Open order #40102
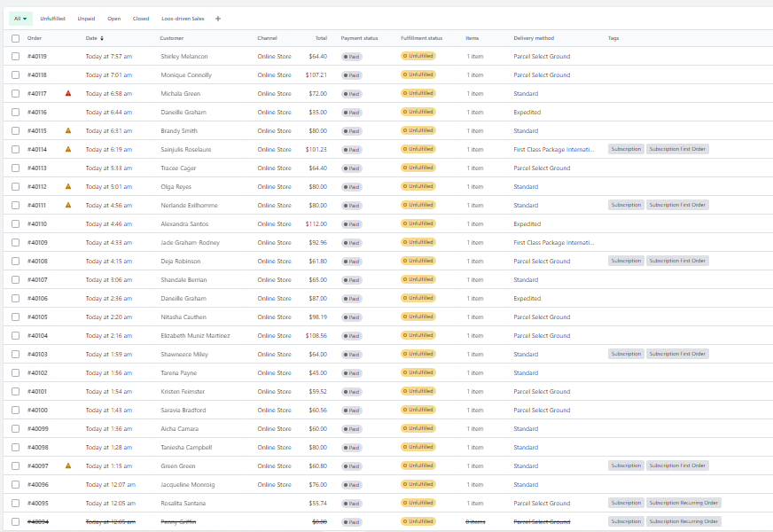 [37, 372]
